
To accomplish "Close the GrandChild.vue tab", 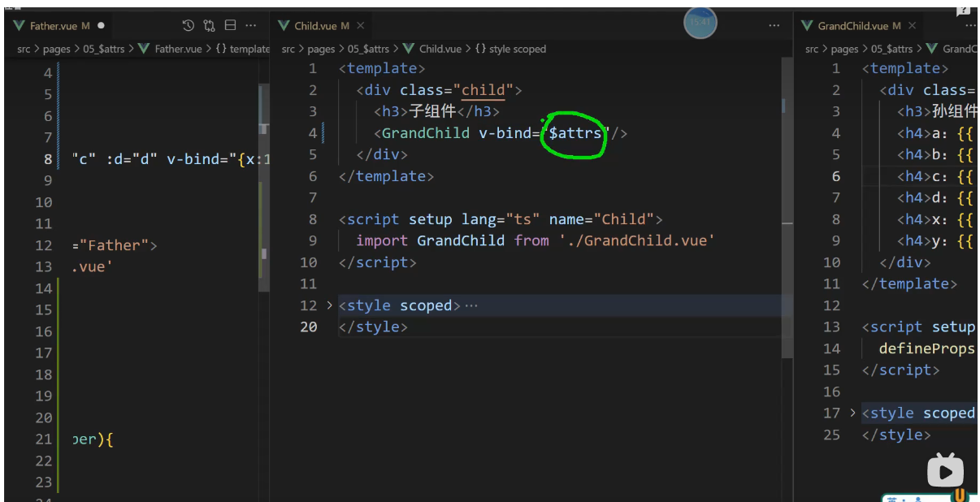I will pyautogui.click(x=913, y=26).
